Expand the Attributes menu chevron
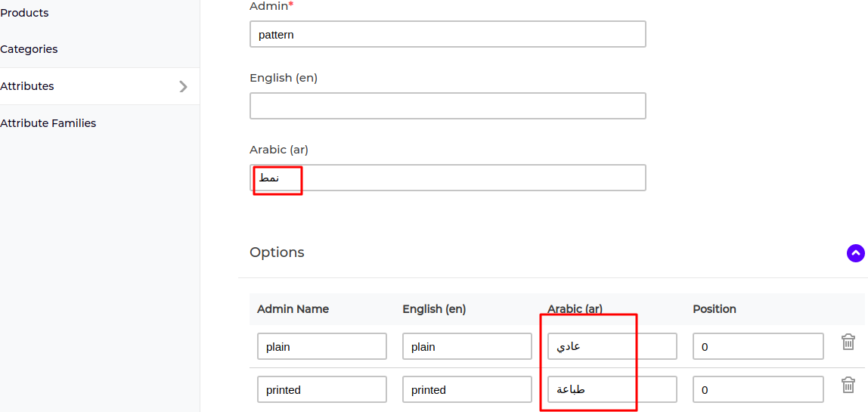 point(183,86)
